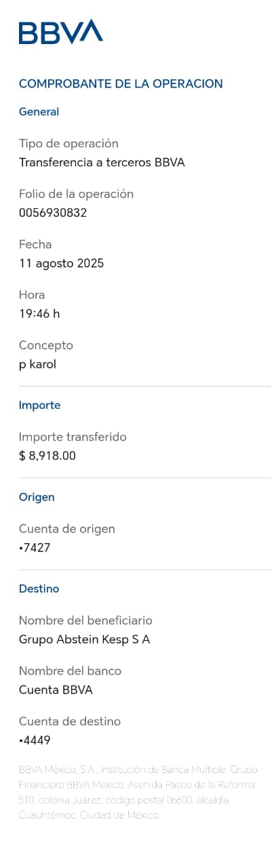The image size is (278, 868).
Task: Click the BBVA México legal footer text
Action: click(x=138, y=793)
